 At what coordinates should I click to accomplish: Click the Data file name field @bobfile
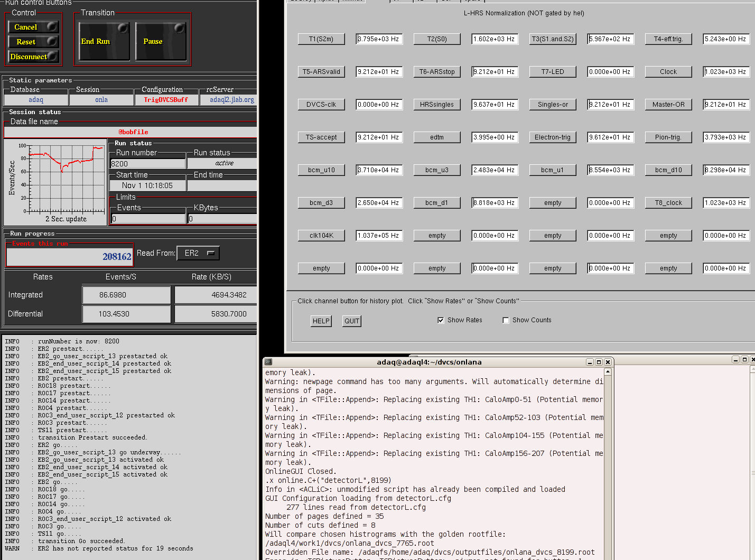pos(131,132)
